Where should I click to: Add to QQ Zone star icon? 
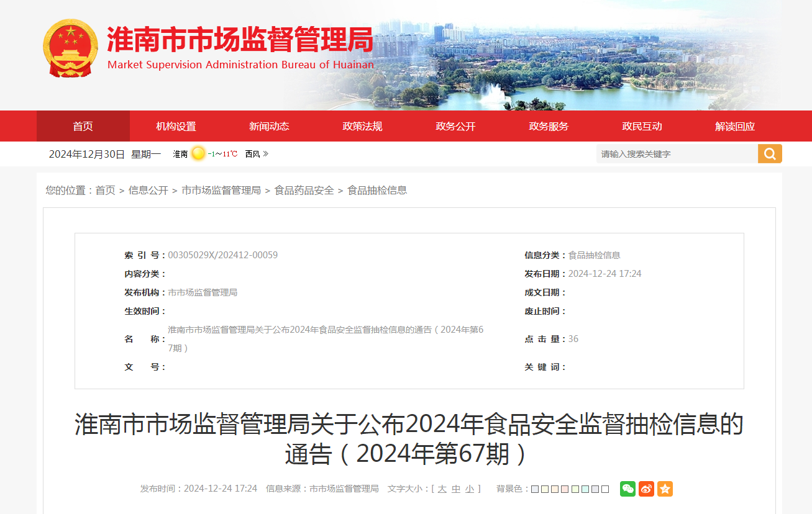(x=665, y=489)
